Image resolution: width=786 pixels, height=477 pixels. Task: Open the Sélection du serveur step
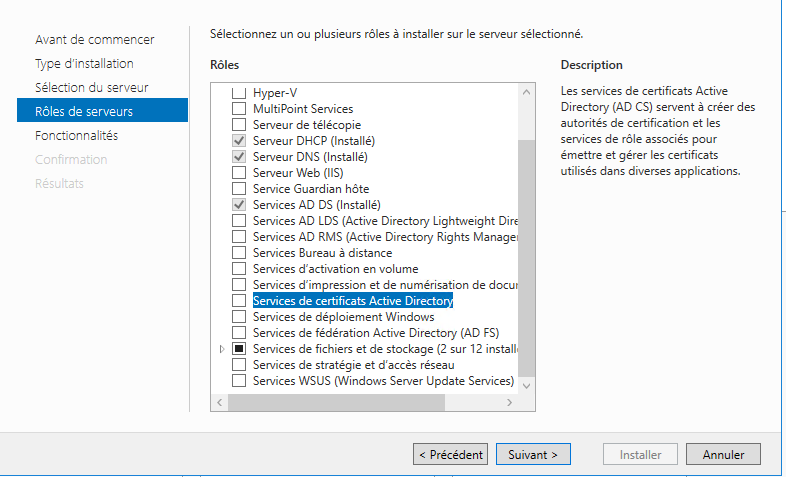[92, 88]
